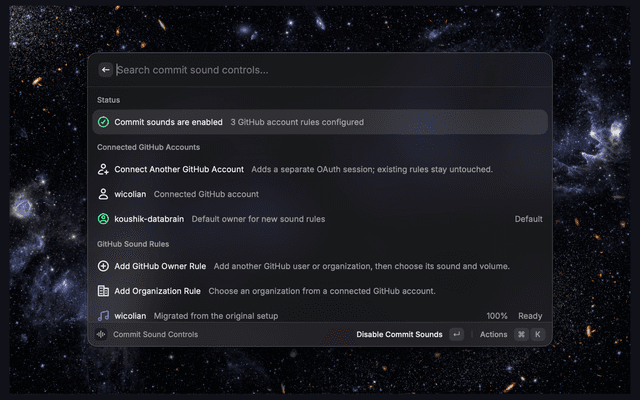The height and width of the screenshot is (400, 640).
Task: Click the Default tag on koushik-databrain
Action: click(528, 219)
